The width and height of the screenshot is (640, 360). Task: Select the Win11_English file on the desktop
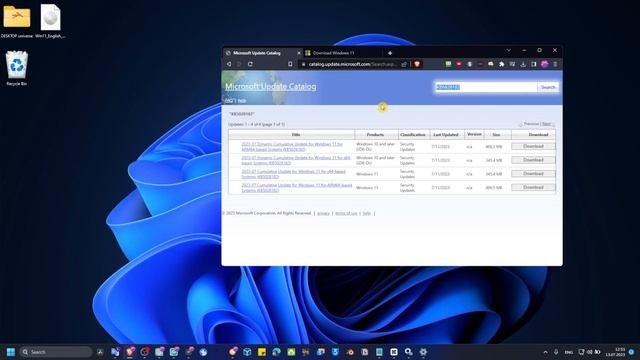pyautogui.click(x=51, y=22)
